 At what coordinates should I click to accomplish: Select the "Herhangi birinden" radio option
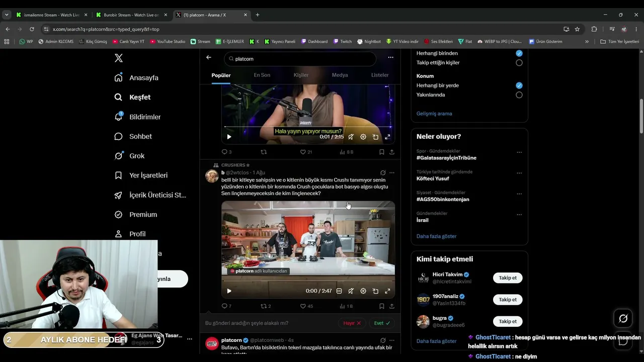click(519, 53)
